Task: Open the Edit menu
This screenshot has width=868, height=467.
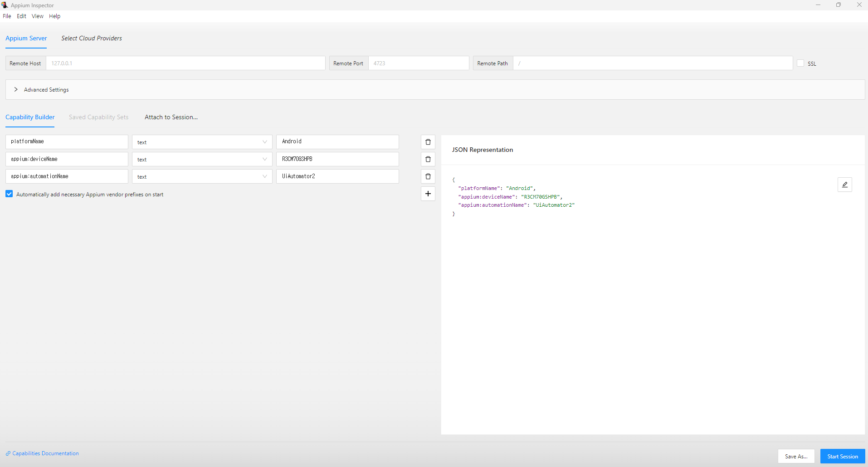Action: coord(21,16)
